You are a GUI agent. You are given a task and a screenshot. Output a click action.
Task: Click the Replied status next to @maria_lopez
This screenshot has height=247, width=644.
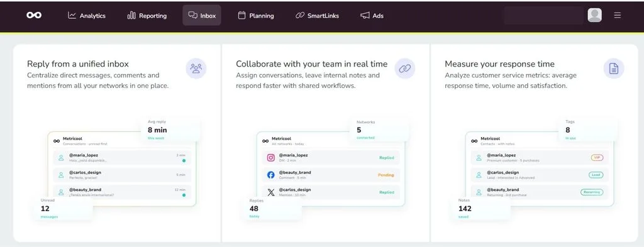pyautogui.click(x=387, y=158)
